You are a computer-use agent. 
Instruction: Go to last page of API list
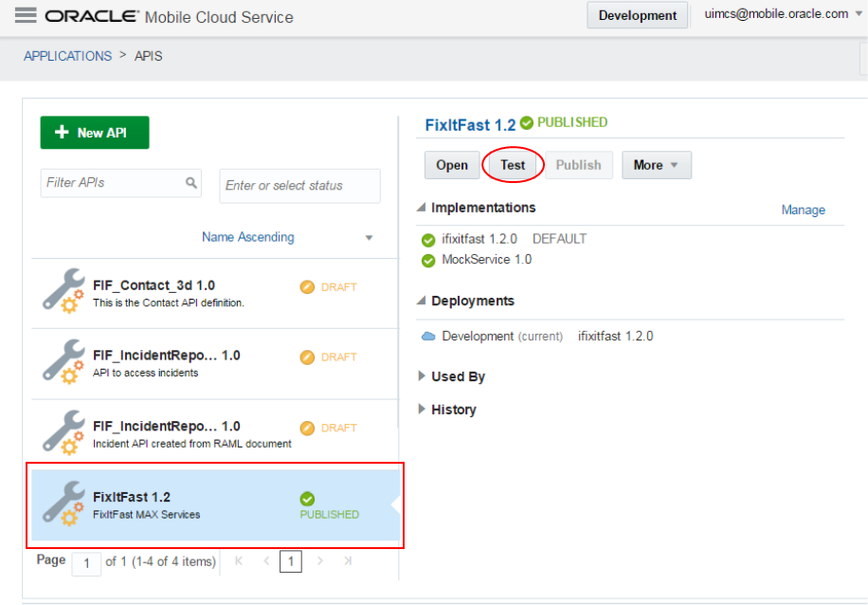point(348,560)
